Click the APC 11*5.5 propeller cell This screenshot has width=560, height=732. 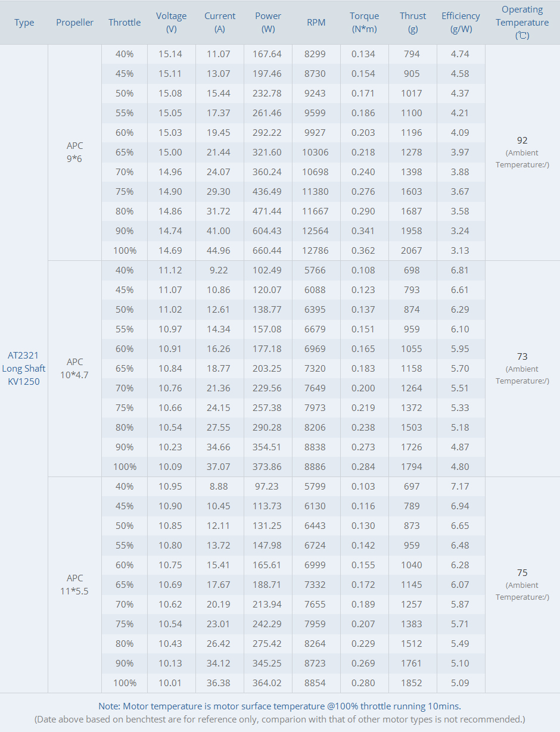coord(75,585)
